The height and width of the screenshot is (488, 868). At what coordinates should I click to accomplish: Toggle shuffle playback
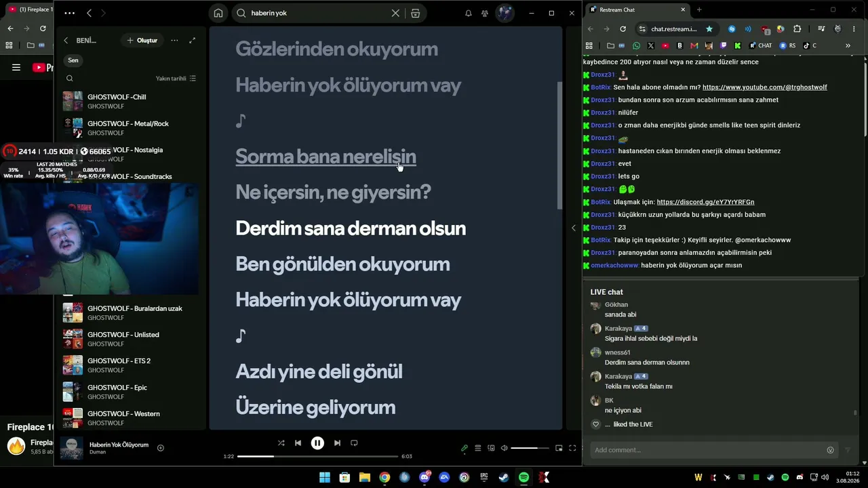coord(281,443)
